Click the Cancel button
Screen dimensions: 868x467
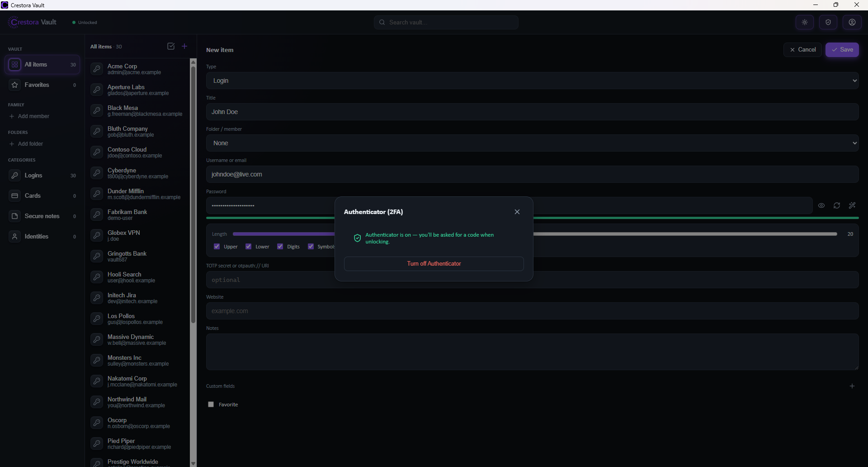coord(802,50)
